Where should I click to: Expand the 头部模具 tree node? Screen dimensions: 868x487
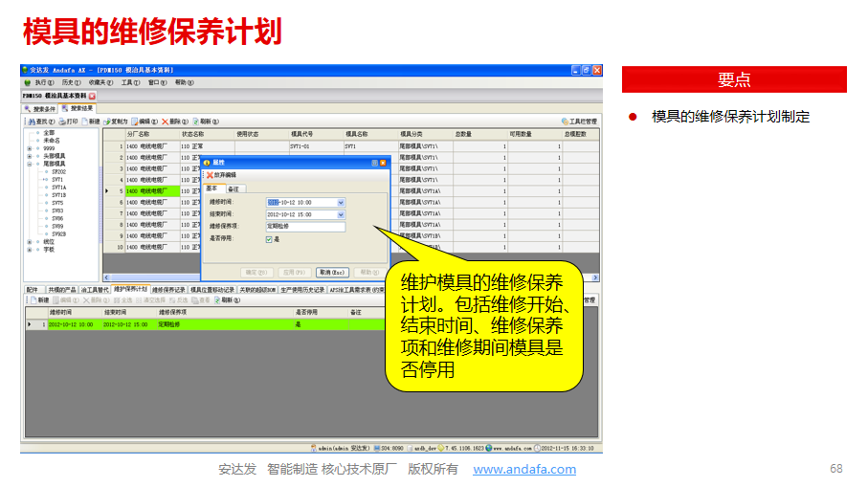(x=30, y=156)
